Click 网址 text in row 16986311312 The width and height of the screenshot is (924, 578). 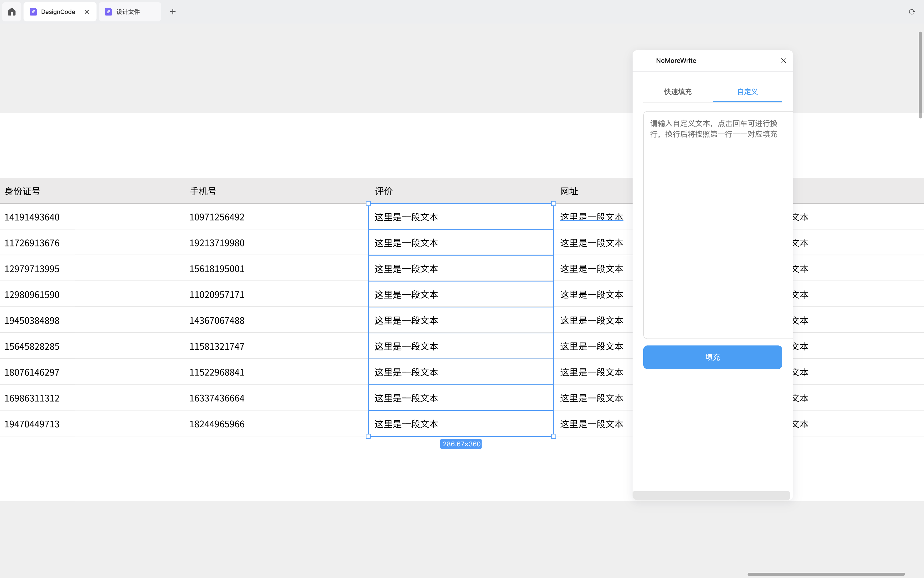click(x=591, y=398)
